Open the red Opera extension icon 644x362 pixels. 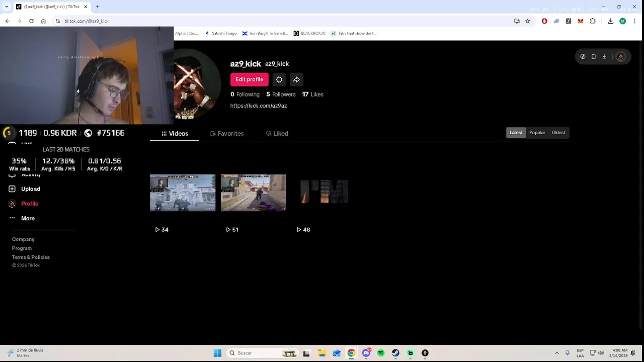(544, 21)
